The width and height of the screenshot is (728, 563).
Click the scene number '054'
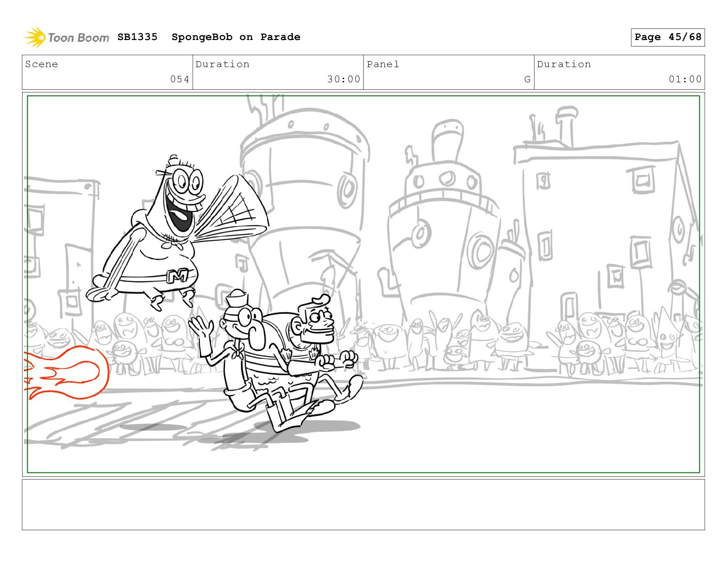tap(180, 79)
